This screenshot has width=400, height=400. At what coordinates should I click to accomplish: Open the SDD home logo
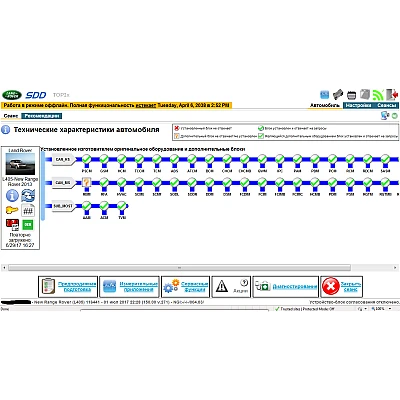(36, 95)
